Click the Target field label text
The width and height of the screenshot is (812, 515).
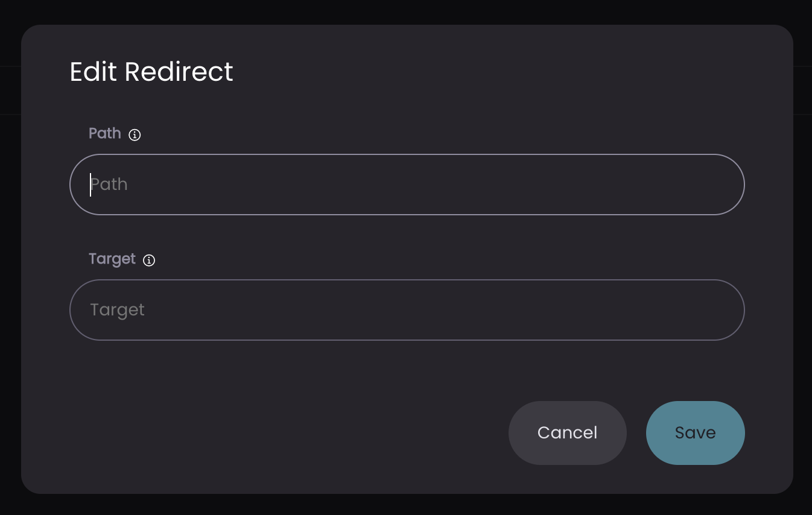pyautogui.click(x=112, y=259)
